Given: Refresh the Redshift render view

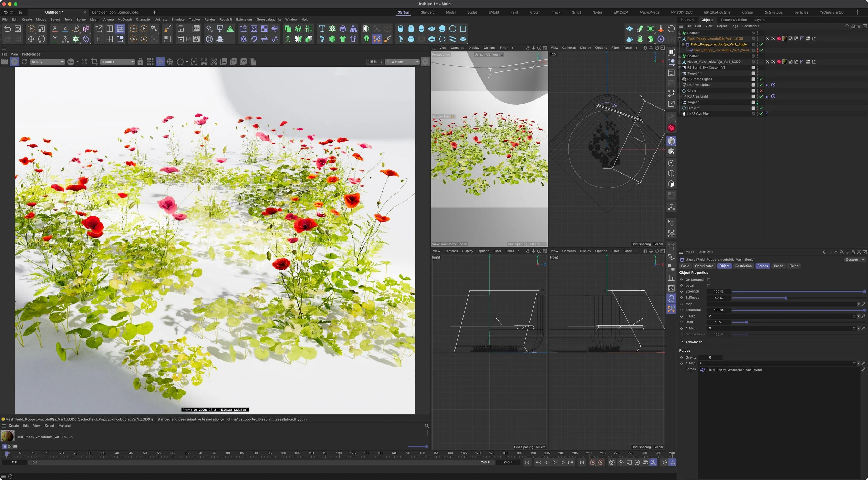Looking at the screenshot, I should click(x=24, y=62).
